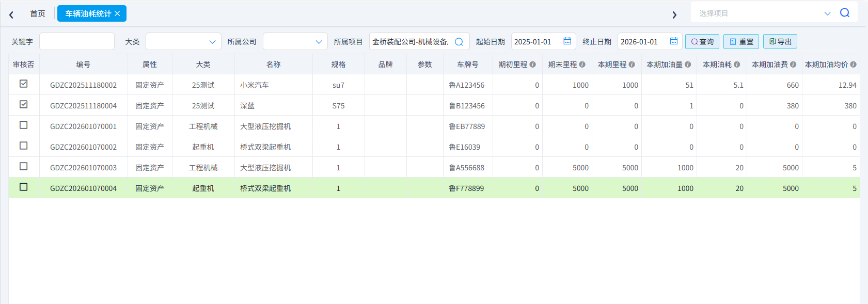
Task: Open the 起始日期 calendar icon
Action: click(567, 41)
